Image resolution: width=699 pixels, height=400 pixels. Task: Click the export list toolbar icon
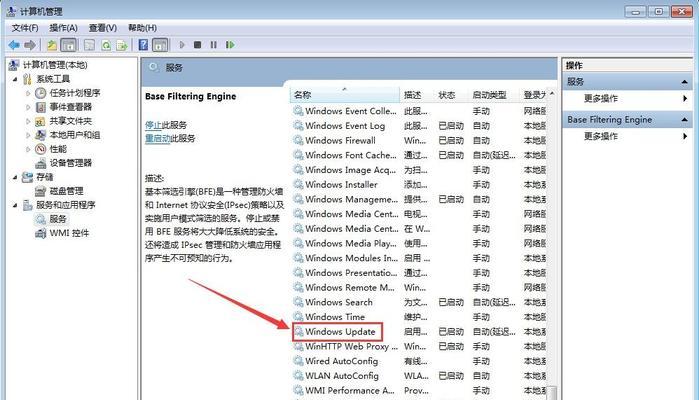122,45
